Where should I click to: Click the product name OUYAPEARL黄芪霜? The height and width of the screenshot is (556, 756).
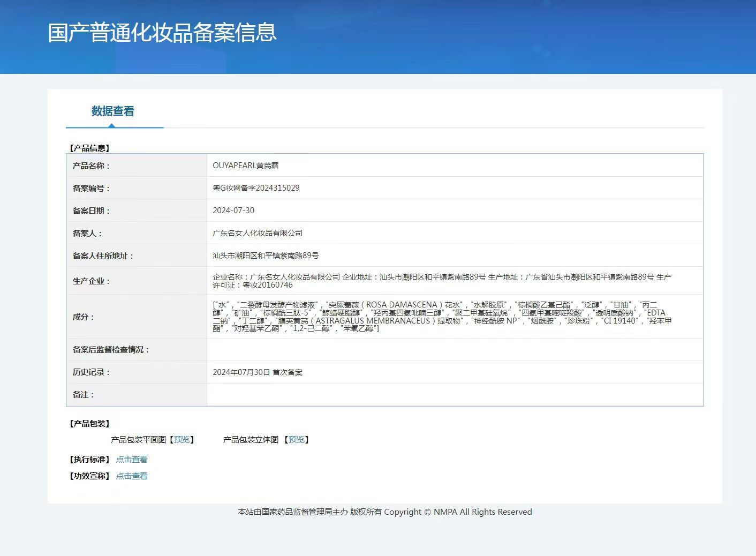(x=245, y=166)
